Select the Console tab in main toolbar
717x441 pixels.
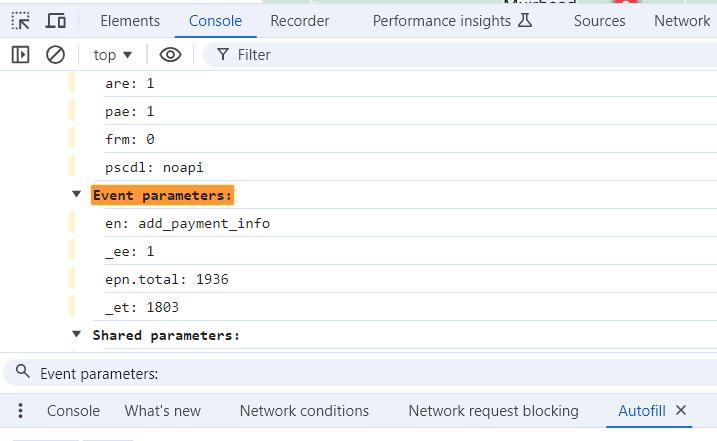coord(215,21)
